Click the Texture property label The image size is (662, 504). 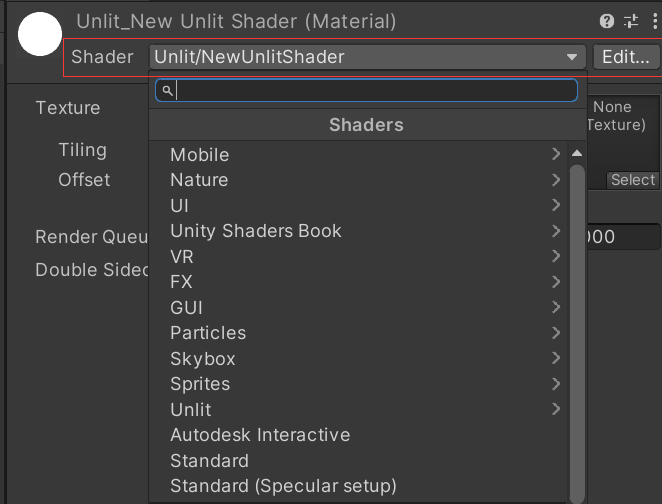coord(68,108)
